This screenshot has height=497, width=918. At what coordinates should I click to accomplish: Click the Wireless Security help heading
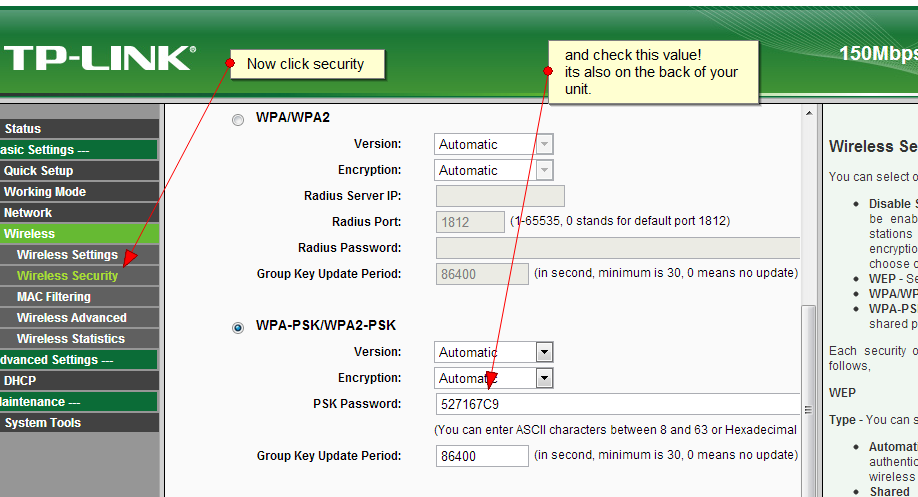(873, 146)
